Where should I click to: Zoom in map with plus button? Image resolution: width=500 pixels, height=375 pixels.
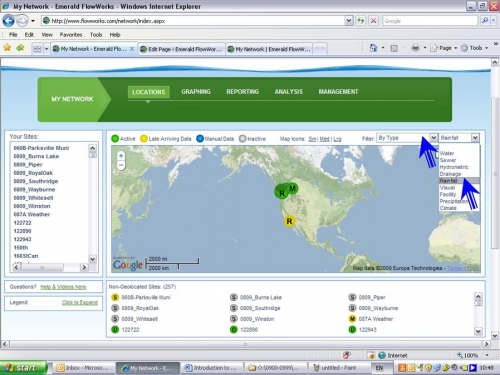121,155
